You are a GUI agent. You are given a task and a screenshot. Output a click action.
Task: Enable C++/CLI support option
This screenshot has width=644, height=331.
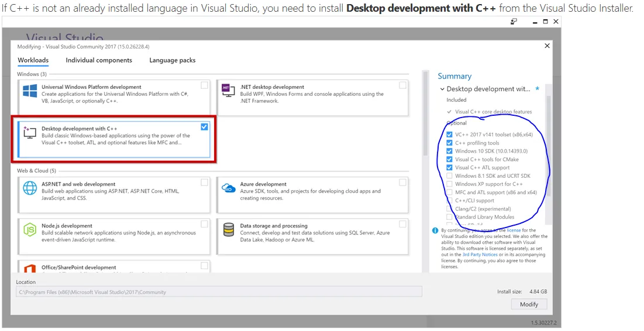tap(449, 201)
